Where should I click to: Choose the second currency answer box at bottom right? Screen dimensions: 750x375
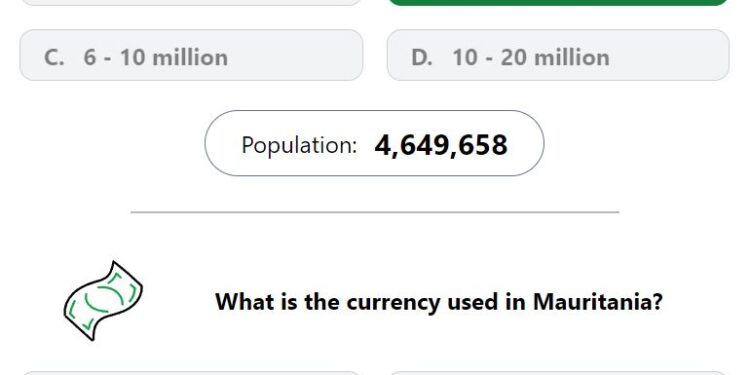(x=558, y=373)
